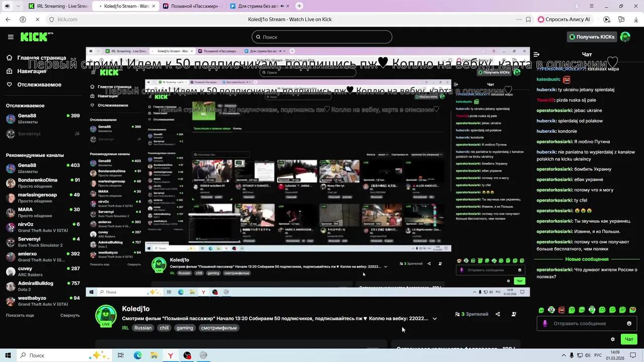Screen dimensions: 644x362
Task: Click green Чат send button
Action: tap(629, 339)
